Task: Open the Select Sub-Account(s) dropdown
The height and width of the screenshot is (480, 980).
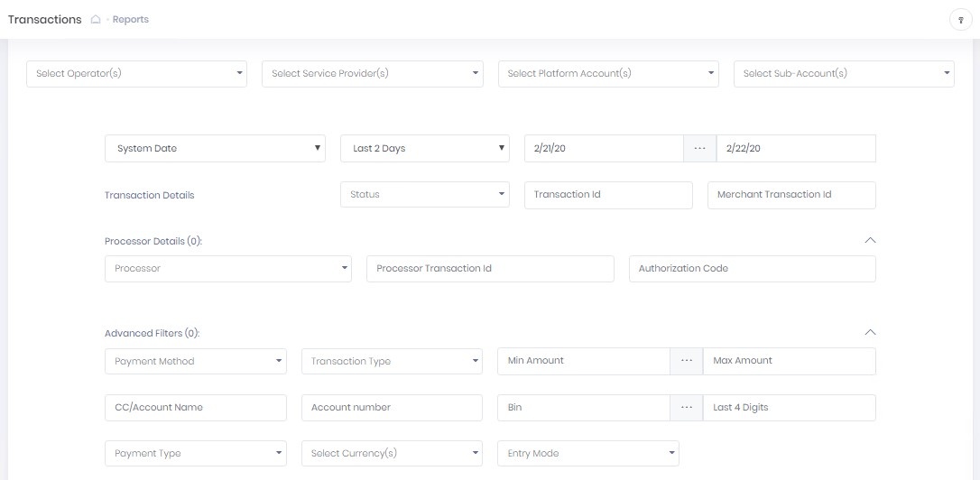Action: point(844,74)
